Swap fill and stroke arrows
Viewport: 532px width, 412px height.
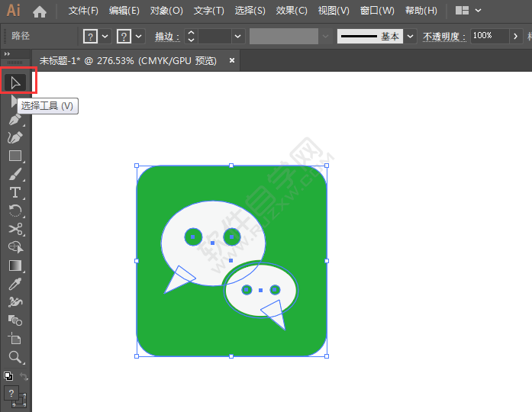[24, 375]
